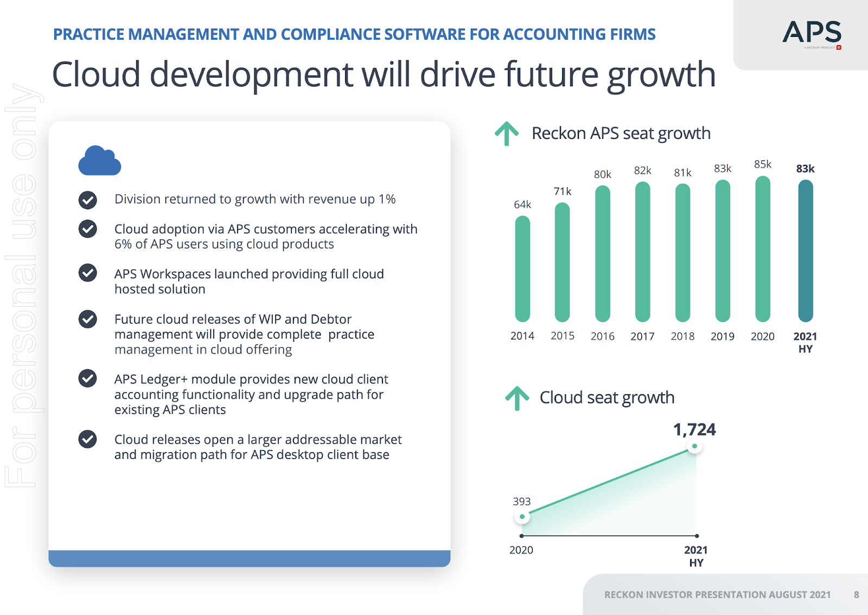
Task: Click the checkmark beside Future cloud releases
Action: click(88, 319)
